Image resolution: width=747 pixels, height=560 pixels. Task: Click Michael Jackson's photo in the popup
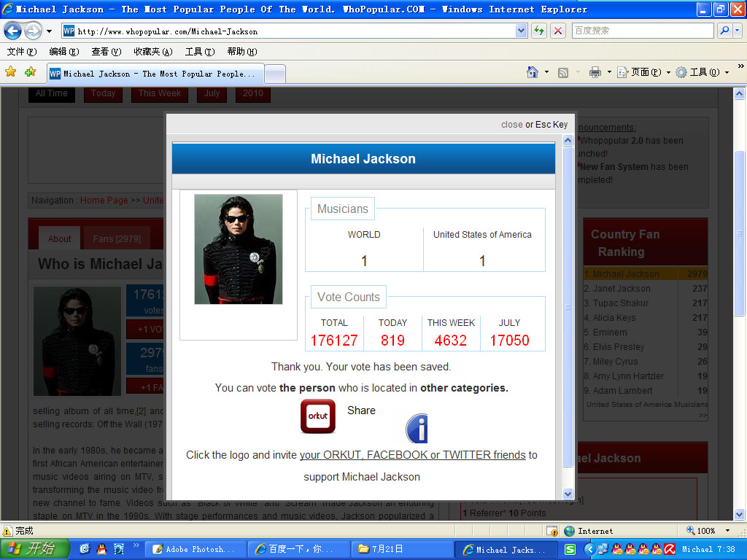[238, 249]
